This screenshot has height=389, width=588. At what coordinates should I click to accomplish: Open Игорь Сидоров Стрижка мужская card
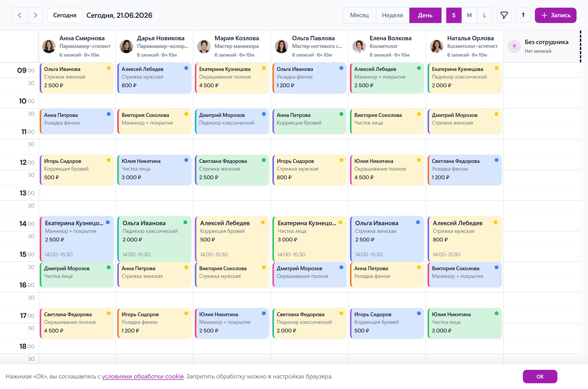pyautogui.click(x=310, y=170)
